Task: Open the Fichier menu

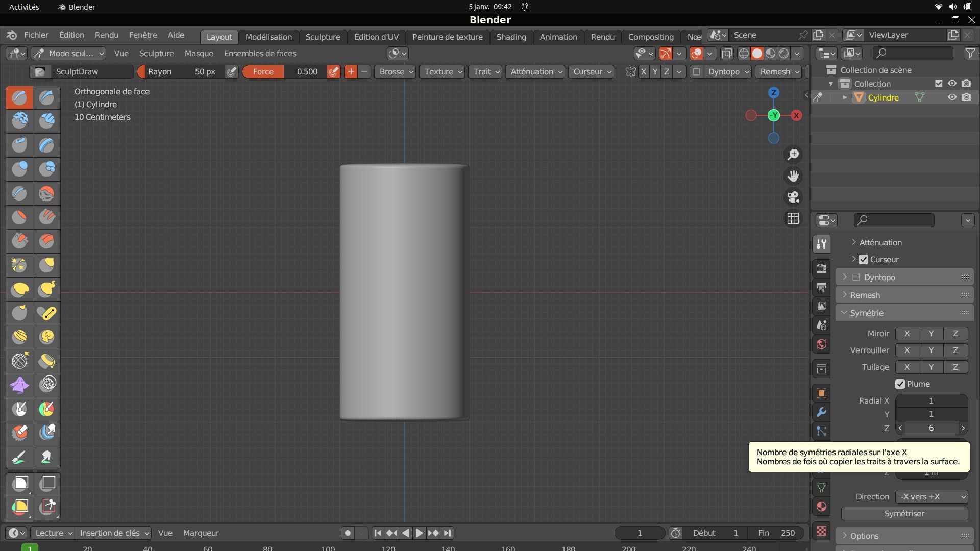Action: [x=36, y=35]
